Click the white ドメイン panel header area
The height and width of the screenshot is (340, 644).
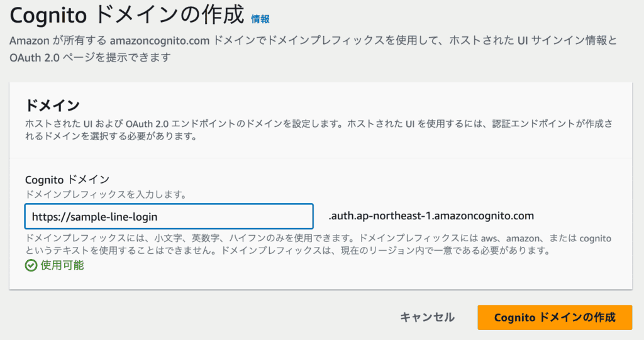click(377, 101)
